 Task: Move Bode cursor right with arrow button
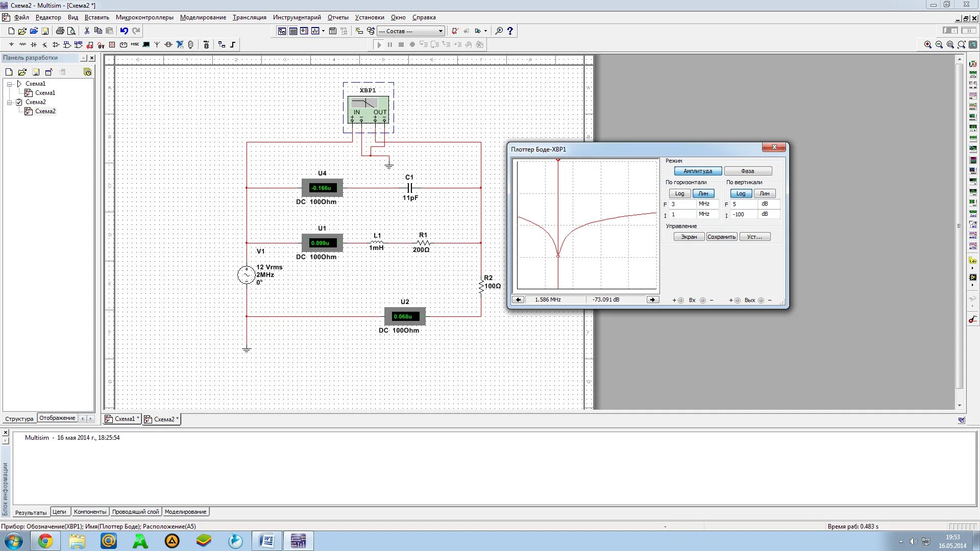pyautogui.click(x=652, y=299)
